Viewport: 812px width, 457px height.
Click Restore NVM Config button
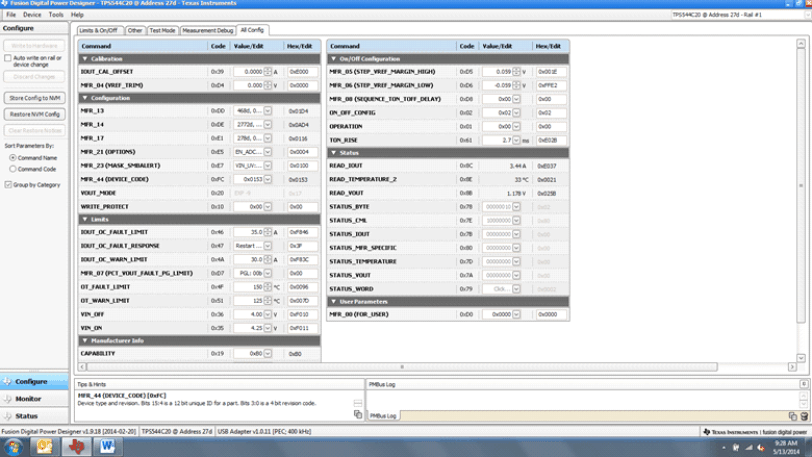click(35, 114)
